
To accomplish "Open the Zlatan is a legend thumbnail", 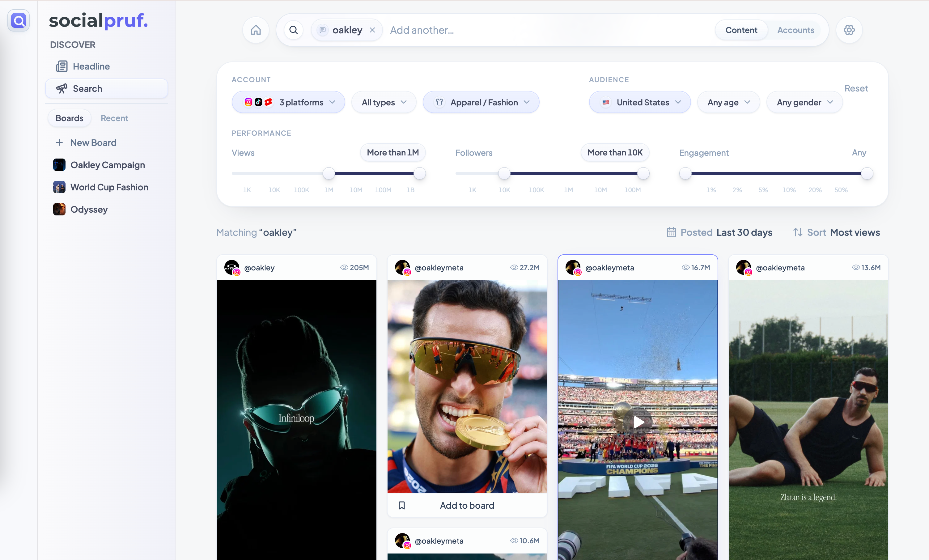I will 808,420.
